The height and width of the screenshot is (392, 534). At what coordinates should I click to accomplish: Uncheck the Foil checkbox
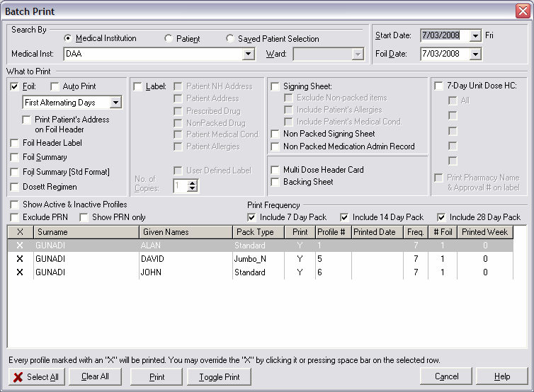tap(15, 86)
